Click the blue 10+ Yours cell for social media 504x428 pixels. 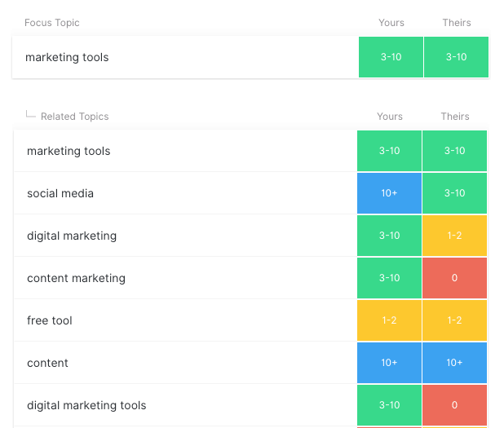pyautogui.click(x=390, y=193)
